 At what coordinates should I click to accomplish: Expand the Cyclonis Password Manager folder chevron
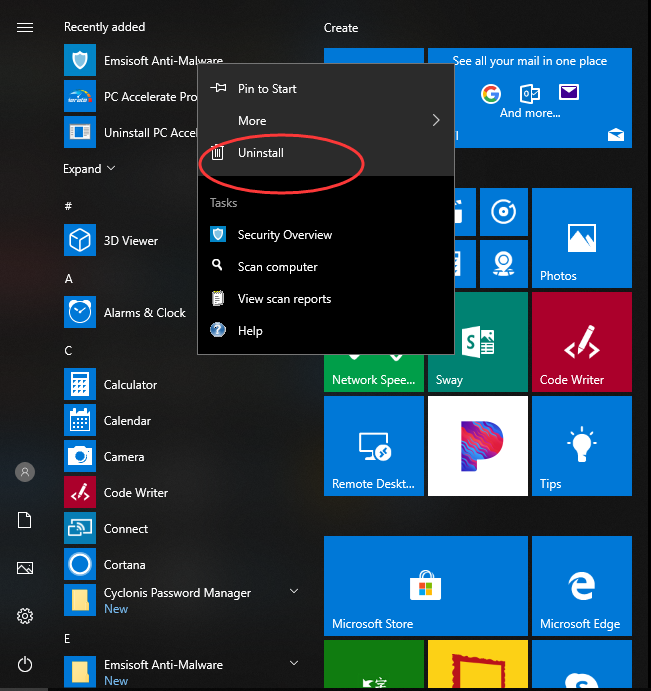click(294, 591)
